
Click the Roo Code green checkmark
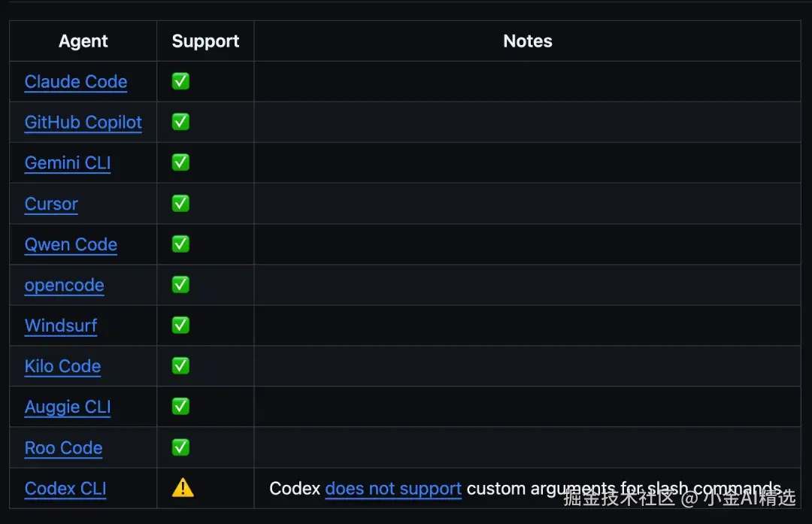coord(180,447)
